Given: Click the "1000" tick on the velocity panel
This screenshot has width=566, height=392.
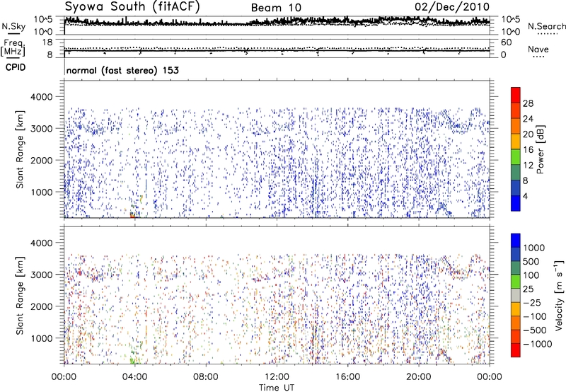Looking at the screenshot, I should coord(41,338).
